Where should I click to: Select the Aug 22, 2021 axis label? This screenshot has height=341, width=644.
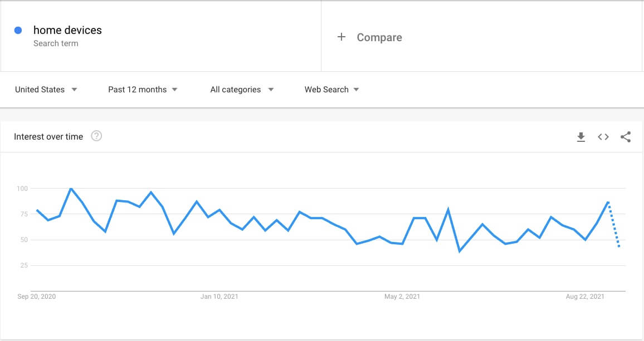pyautogui.click(x=585, y=296)
